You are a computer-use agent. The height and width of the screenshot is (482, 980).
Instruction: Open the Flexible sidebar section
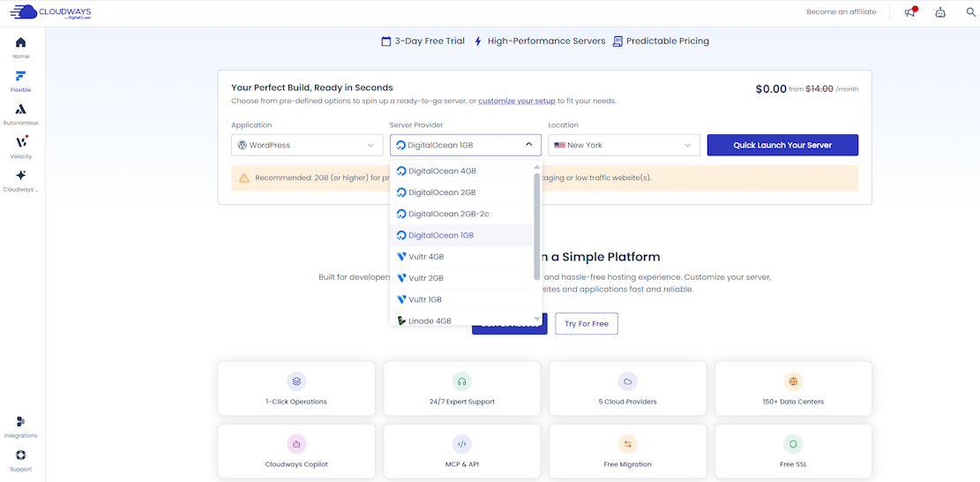(x=20, y=81)
